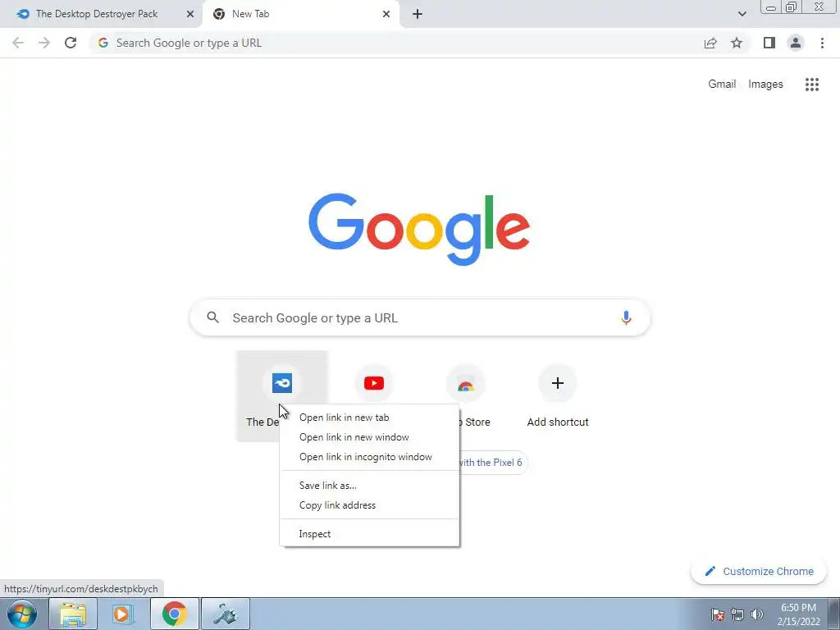
Task: Open the Chrome profile avatar
Action: (x=796, y=43)
